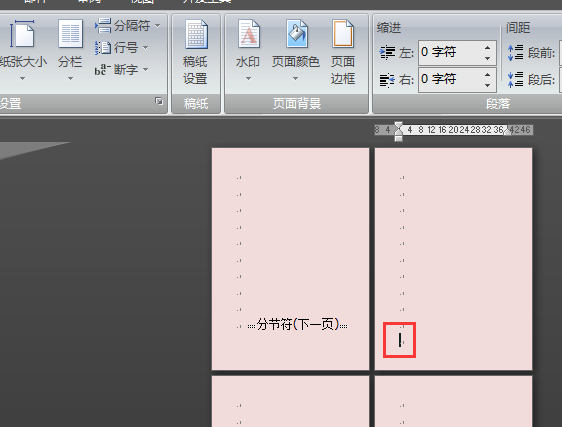The width and height of the screenshot is (562, 427).
Task: Increase the left indent value
Action: point(487,48)
